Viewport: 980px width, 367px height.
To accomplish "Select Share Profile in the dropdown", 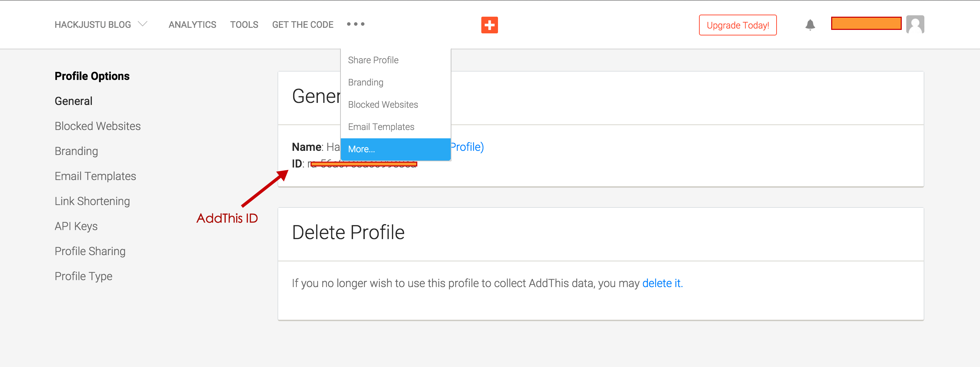I will 396,60.
